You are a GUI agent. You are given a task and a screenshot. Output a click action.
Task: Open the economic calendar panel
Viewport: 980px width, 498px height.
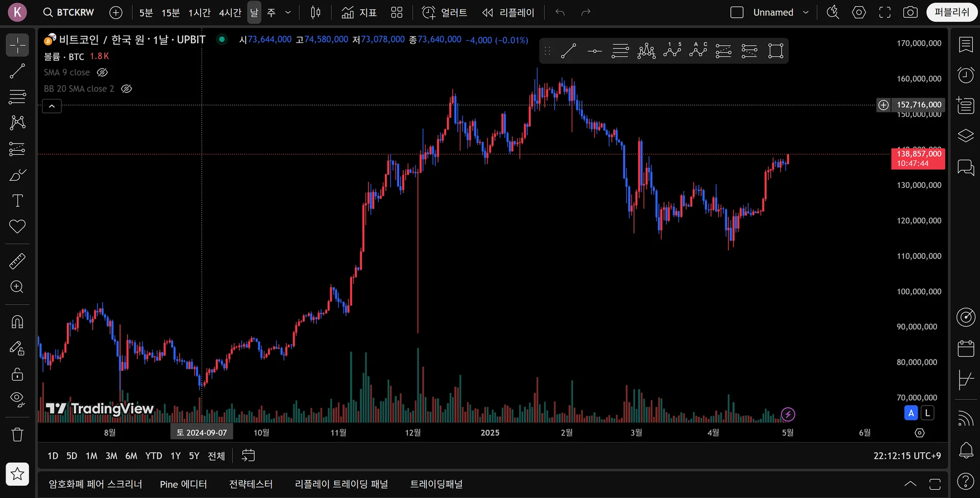click(x=966, y=348)
